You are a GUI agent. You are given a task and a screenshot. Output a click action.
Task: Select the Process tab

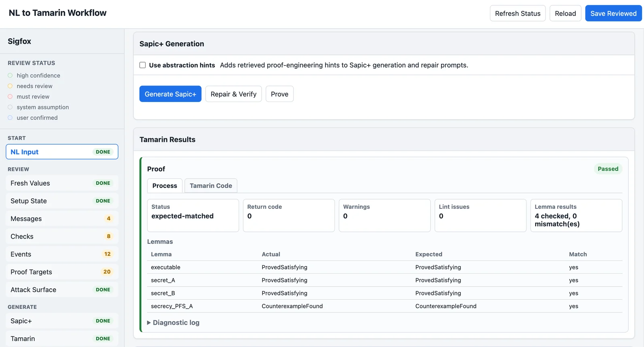165,186
